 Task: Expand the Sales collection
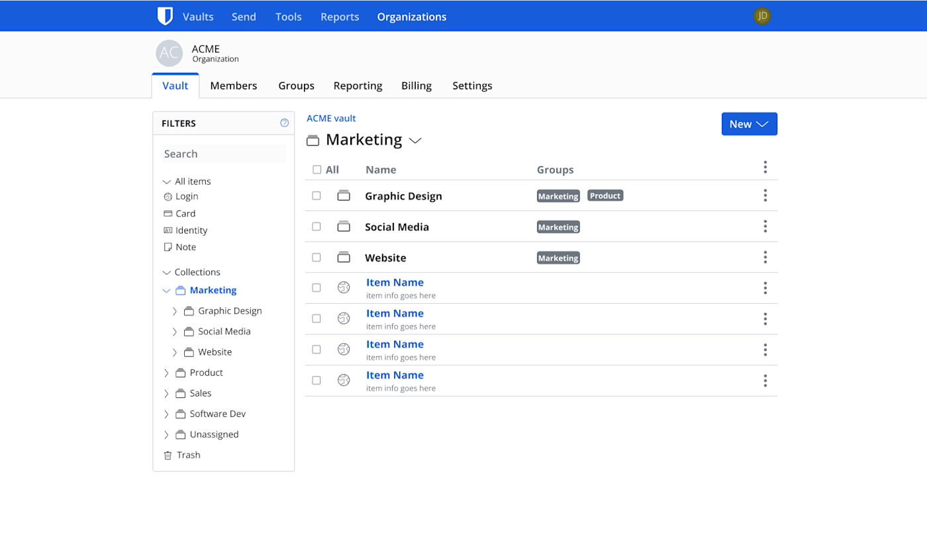point(166,393)
